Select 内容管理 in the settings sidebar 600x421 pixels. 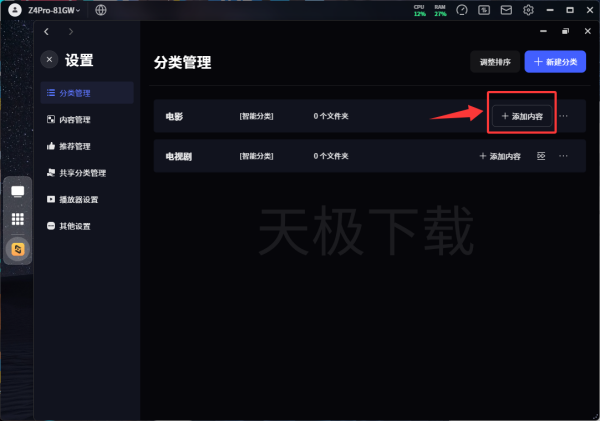click(x=75, y=120)
